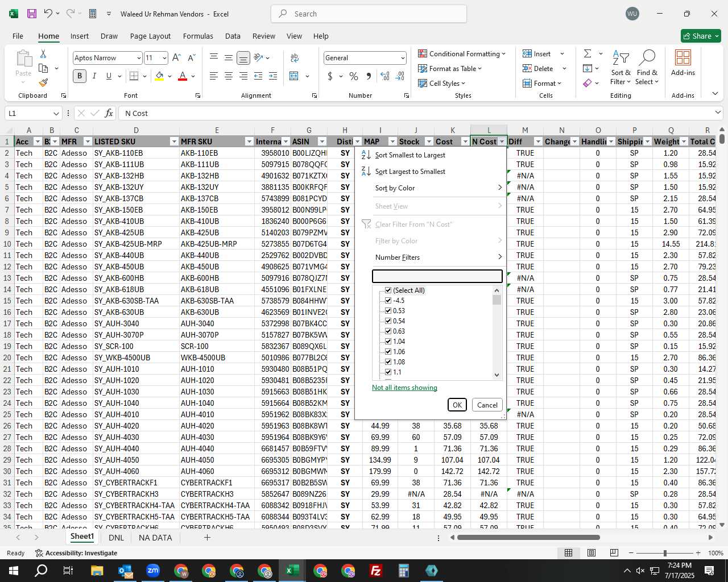Click the Undo arrow icon
The image size is (728, 582).
(x=48, y=14)
